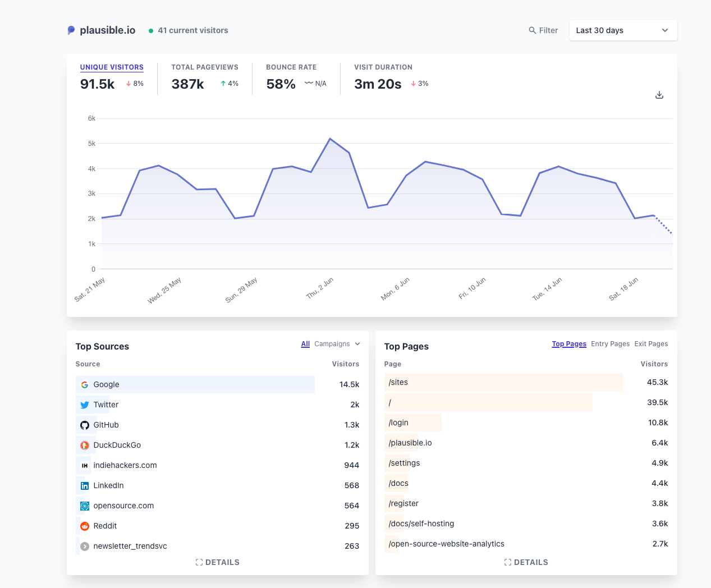Click the Google source icon
The image size is (711, 588).
coord(85,385)
